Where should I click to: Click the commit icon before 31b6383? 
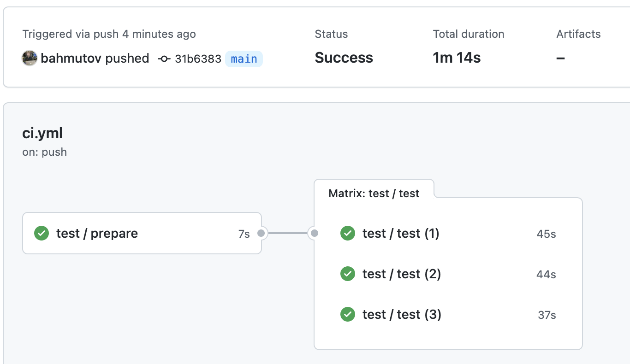164,59
